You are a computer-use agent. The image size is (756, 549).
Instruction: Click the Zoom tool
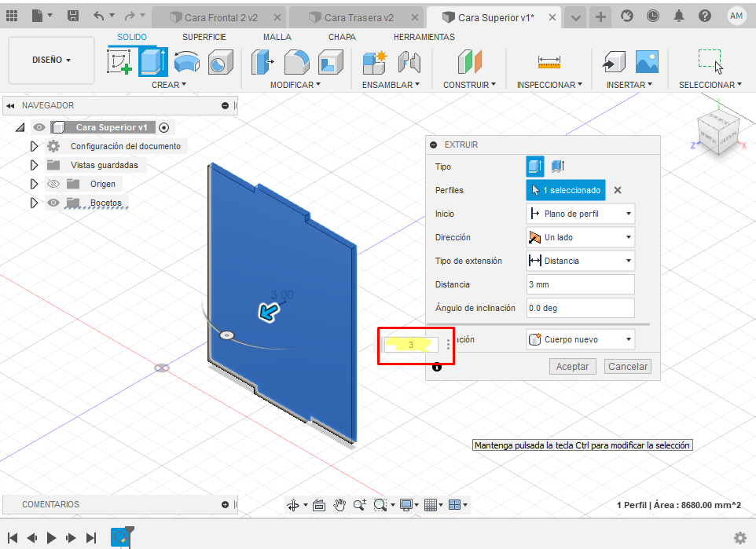pyautogui.click(x=360, y=505)
